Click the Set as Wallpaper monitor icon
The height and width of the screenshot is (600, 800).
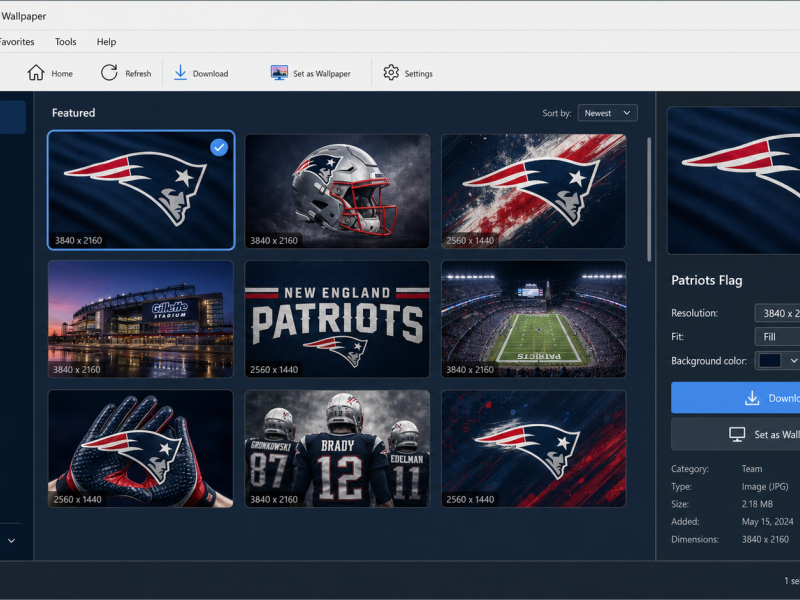click(279, 73)
